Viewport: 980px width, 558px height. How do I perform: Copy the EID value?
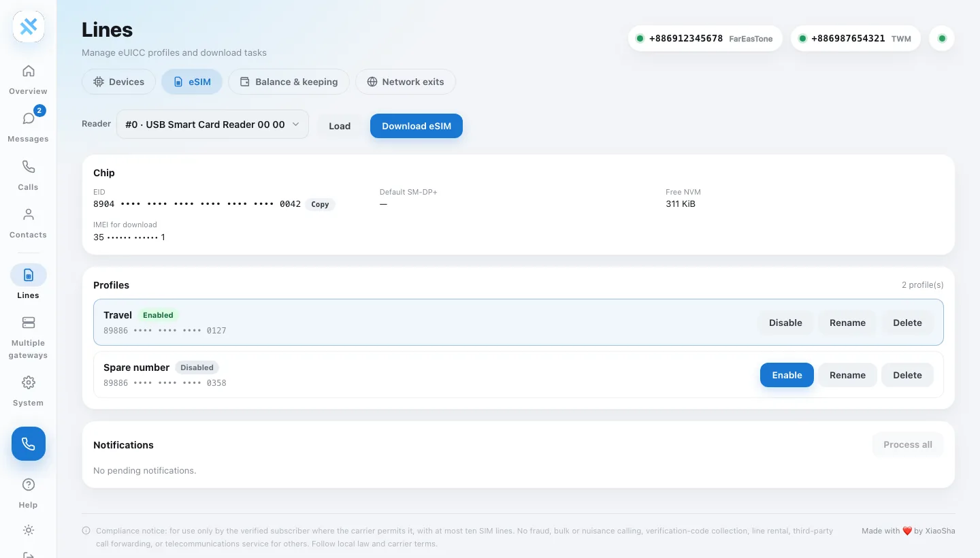320,204
